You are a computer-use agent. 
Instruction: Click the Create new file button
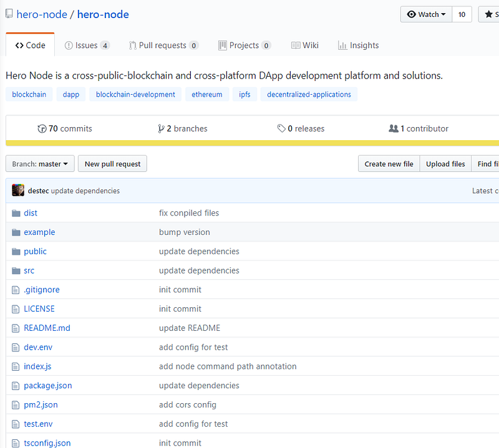(389, 164)
